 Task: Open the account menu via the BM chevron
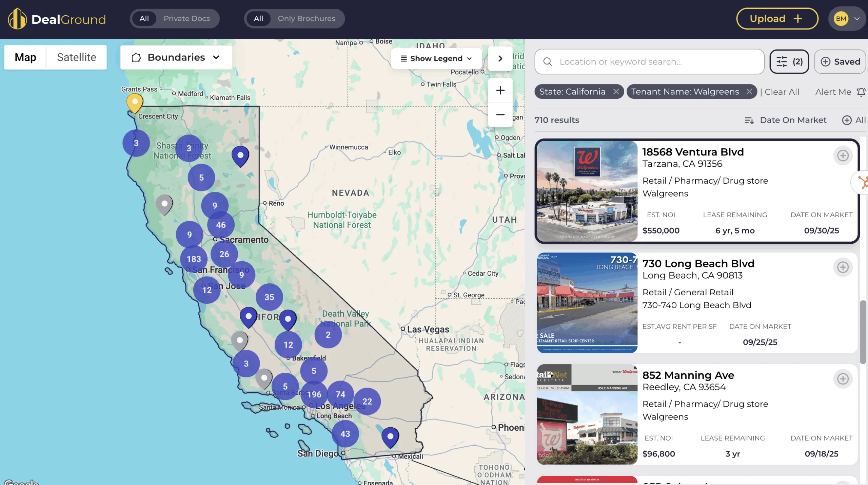pyautogui.click(x=857, y=18)
